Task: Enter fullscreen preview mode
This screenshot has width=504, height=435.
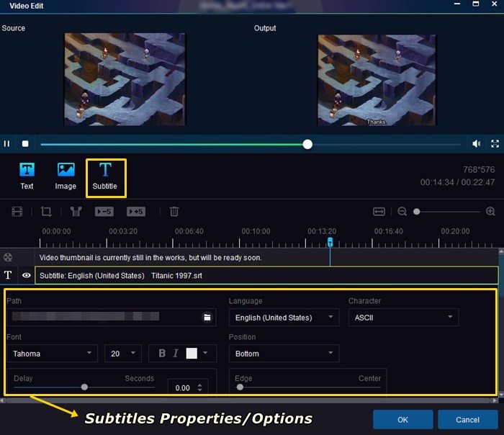Action: 495,144
